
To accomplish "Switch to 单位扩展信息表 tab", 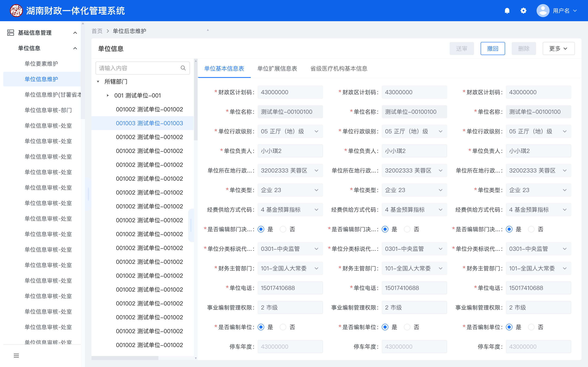I will [x=277, y=69].
